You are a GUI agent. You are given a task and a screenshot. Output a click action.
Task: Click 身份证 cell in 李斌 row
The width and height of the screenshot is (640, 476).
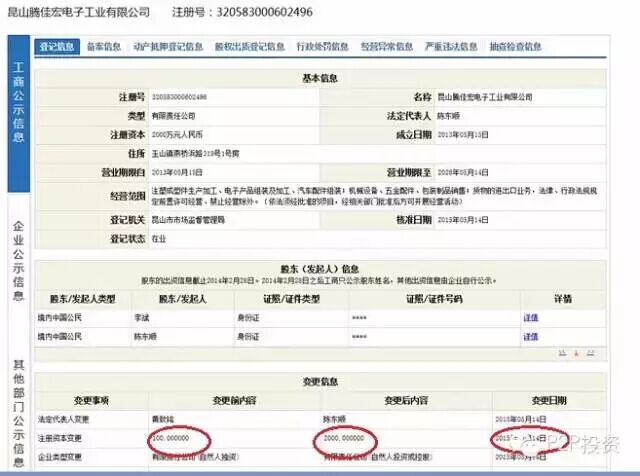249,318
